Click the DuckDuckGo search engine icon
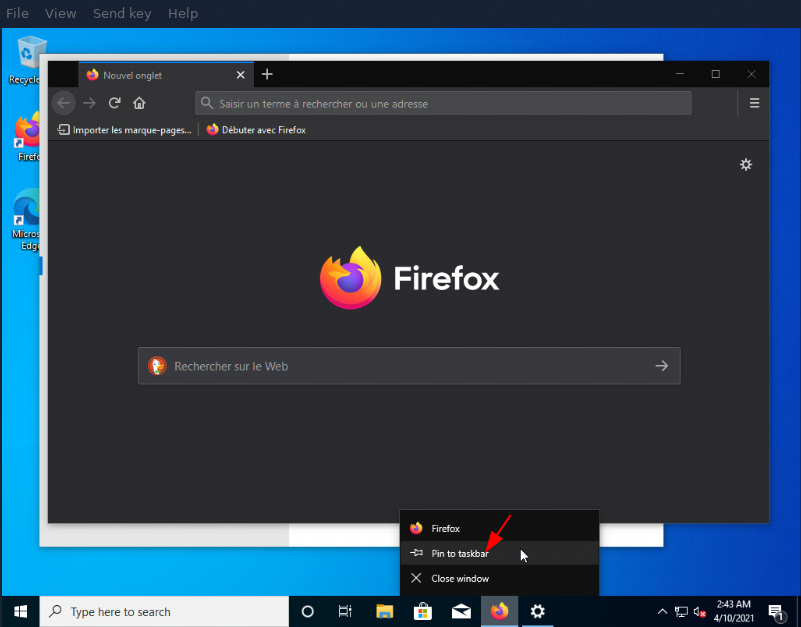This screenshot has height=627, width=801. (x=157, y=366)
